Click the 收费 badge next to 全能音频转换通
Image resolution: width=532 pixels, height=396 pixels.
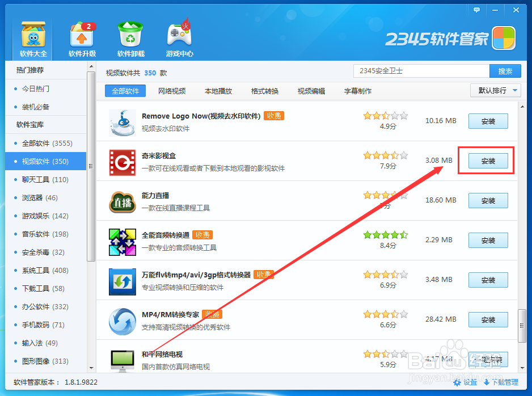click(202, 235)
